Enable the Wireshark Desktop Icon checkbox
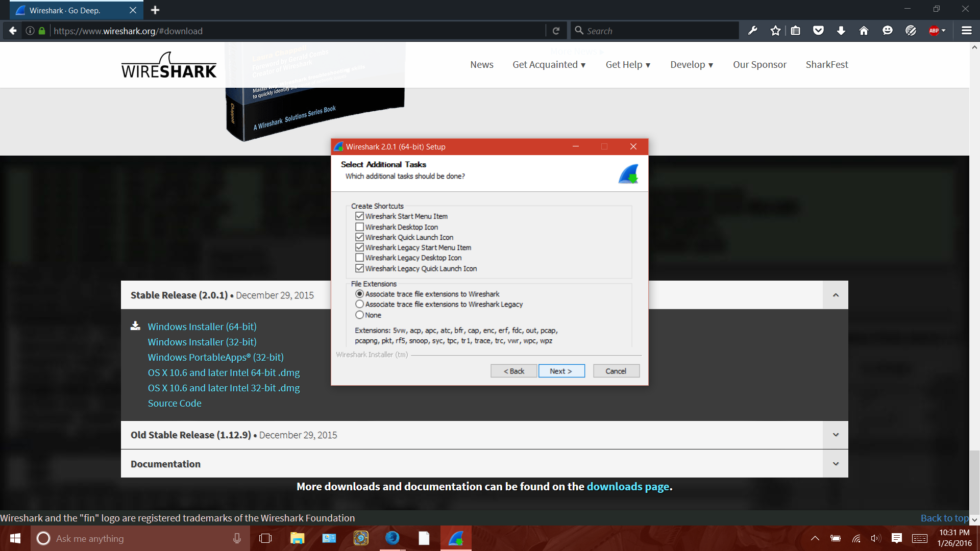The image size is (980, 551). (360, 227)
